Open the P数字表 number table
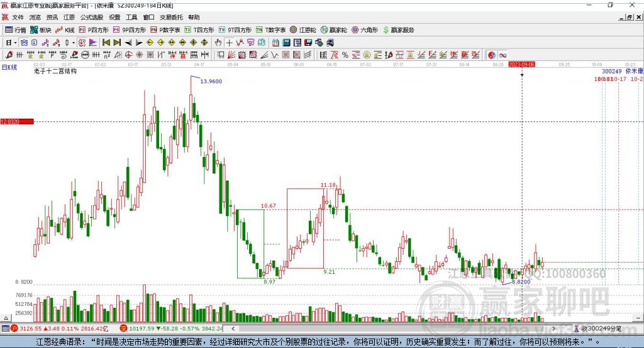Image resolution: width=644 pixels, height=348 pixels. click(x=165, y=30)
